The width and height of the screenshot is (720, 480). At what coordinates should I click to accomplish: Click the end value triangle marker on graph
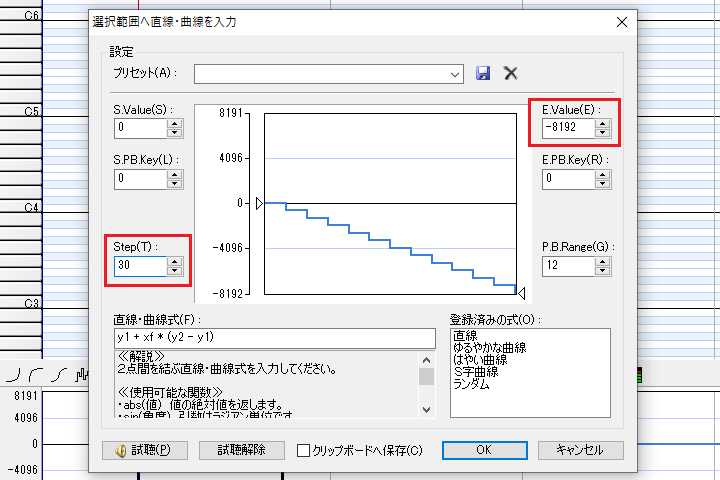[x=520, y=291]
